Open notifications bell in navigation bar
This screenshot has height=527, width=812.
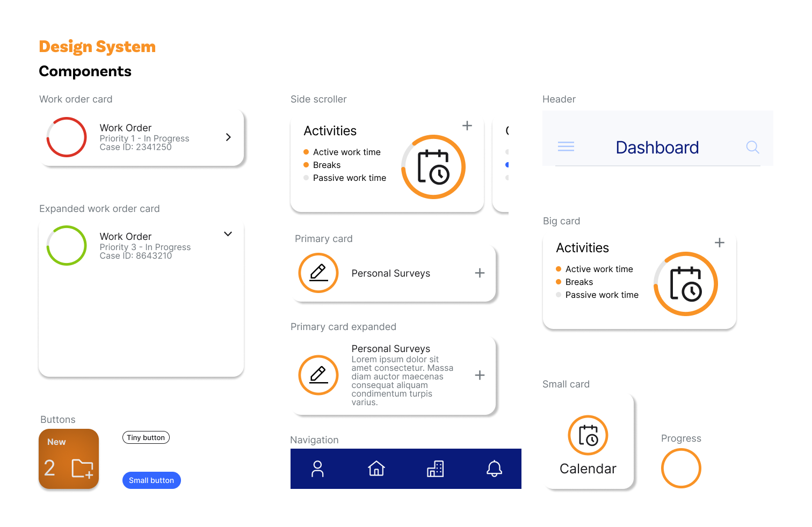[494, 469]
